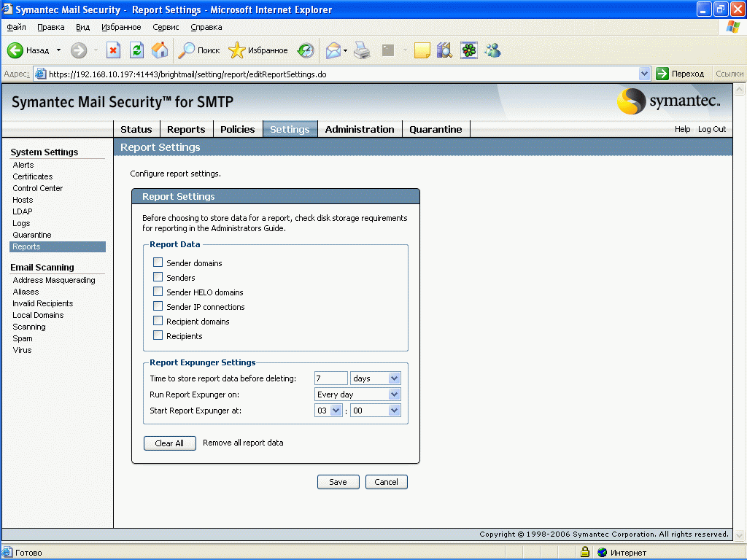Open the History clock icon
The height and width of the screenshot is (560, 747).
pyautogui.click(x=306, y=50)
